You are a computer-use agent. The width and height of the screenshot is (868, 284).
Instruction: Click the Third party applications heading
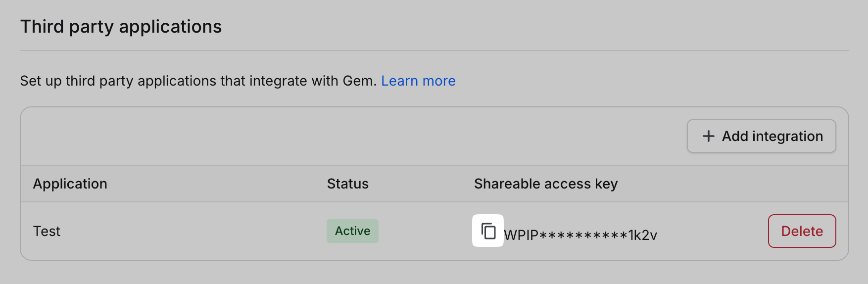121,26
